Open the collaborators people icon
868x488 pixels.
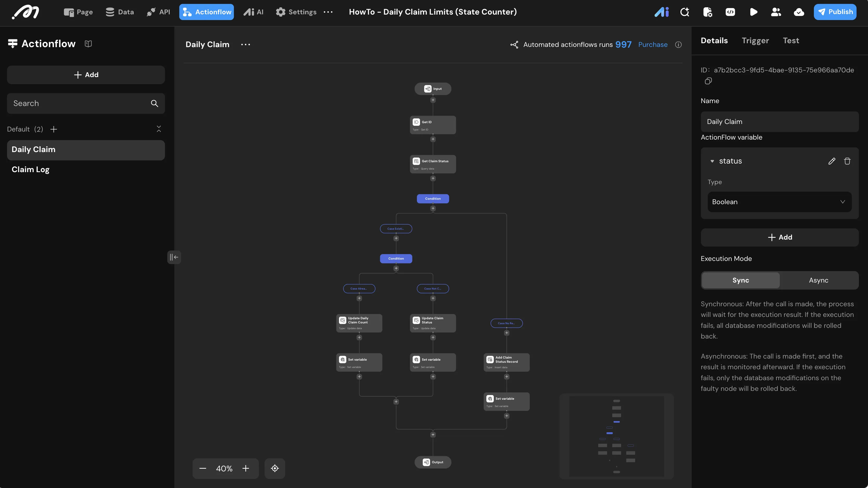[x=776, y=12]
